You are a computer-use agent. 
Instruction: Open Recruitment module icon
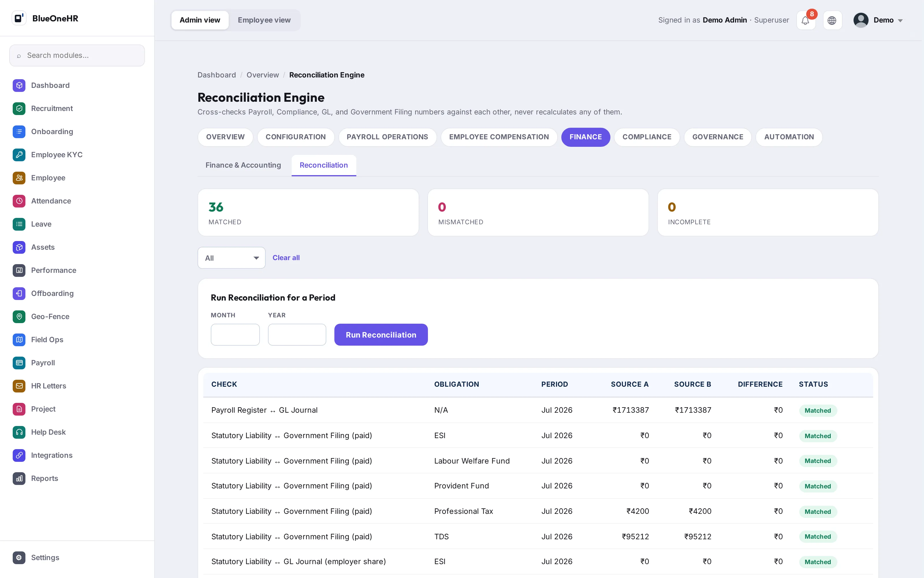coord(19,109)
